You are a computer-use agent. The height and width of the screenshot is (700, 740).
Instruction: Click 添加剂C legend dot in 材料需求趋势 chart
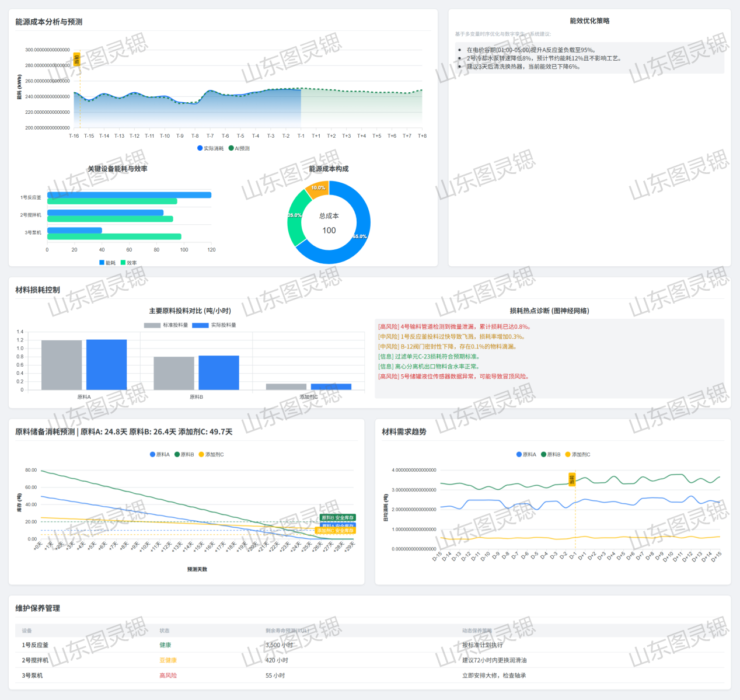tap(568, 454)
